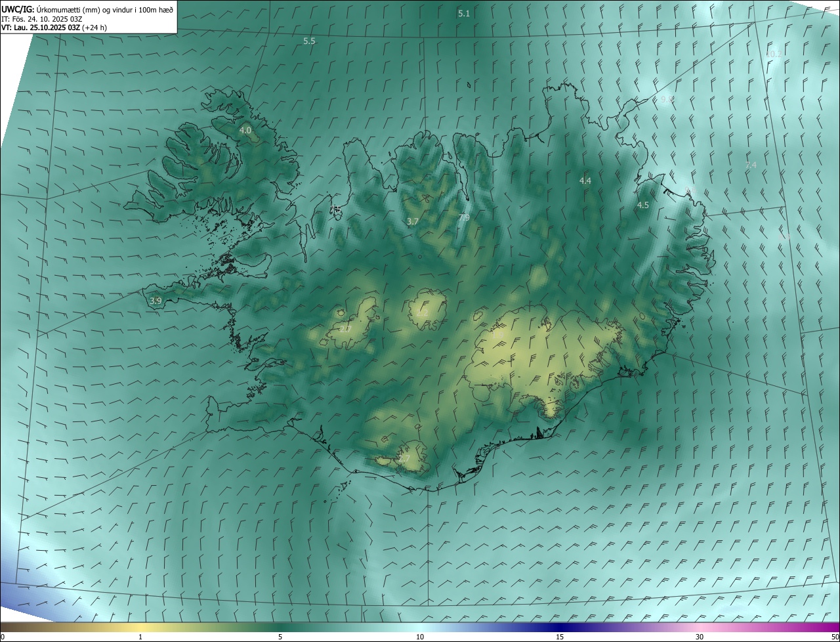Viewport: 840px width, 642px height.
Task: Click the 7.9 value label on the map
Action: coord(464,217)
